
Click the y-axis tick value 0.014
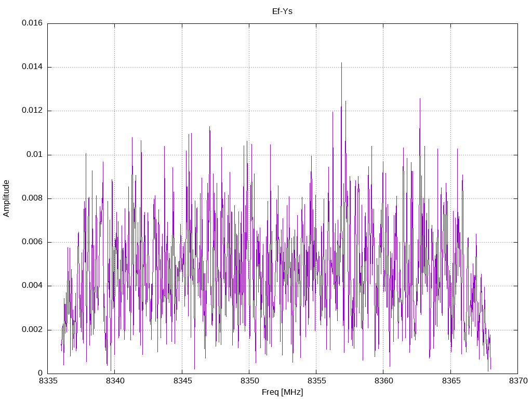click(32, 67)
